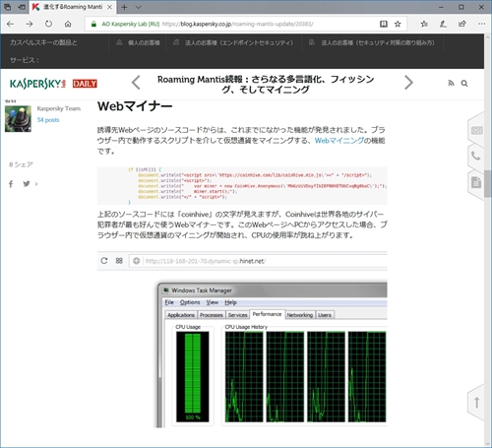Open the add notes pen icon
Screen dimensions: 492x448
pyautogui.click(x=443, y=24)
